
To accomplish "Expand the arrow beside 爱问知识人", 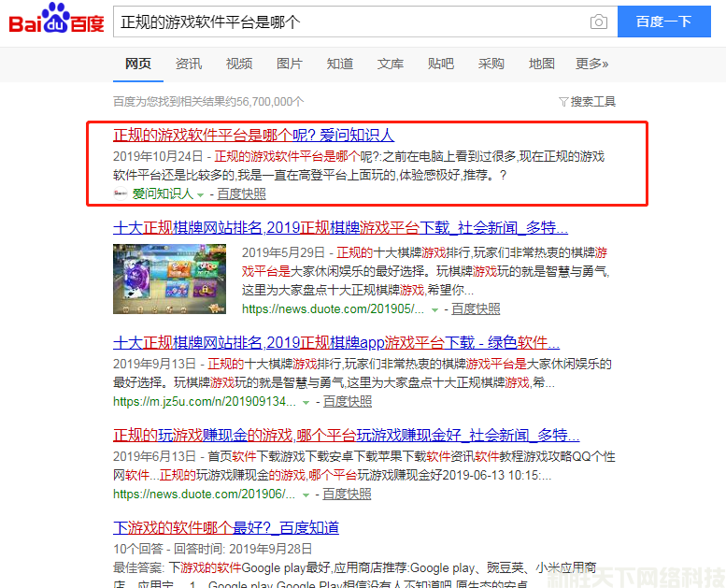I will [x=200, y=194].
